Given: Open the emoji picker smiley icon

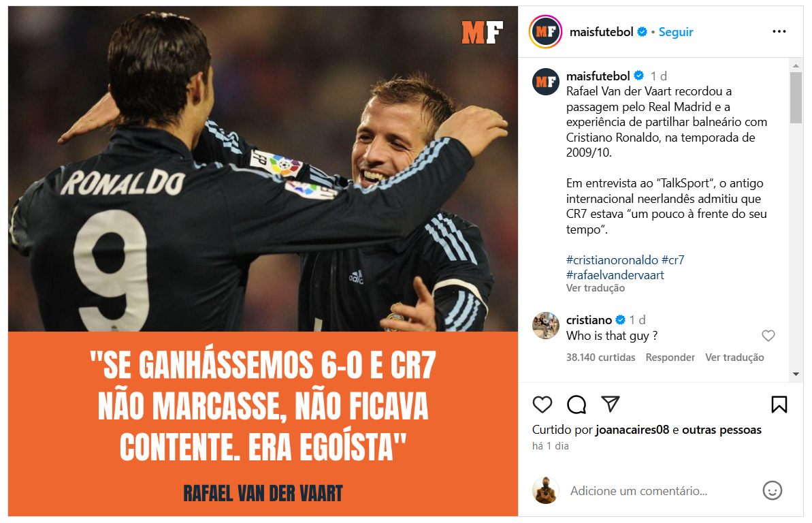Looking at the screenshot, I should pos(772,490).
